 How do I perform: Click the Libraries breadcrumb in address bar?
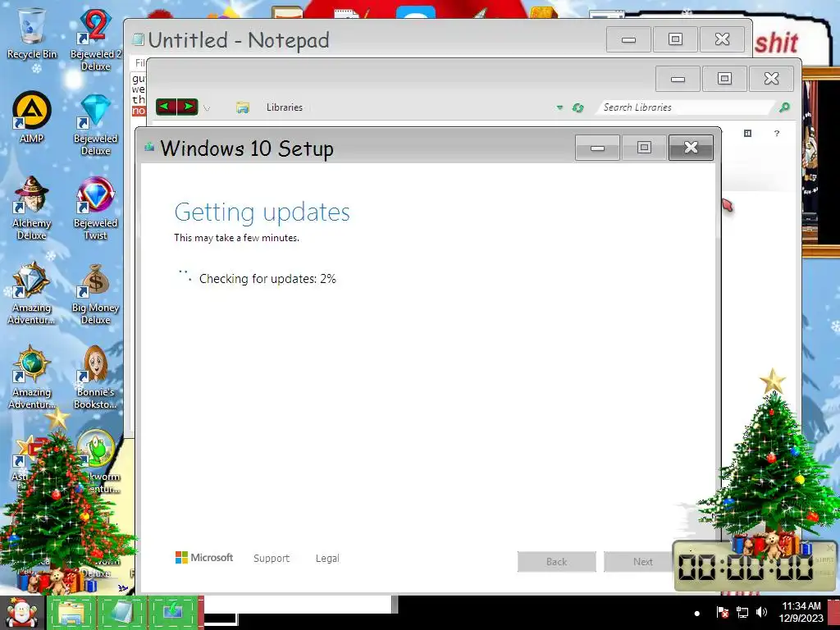285,107
